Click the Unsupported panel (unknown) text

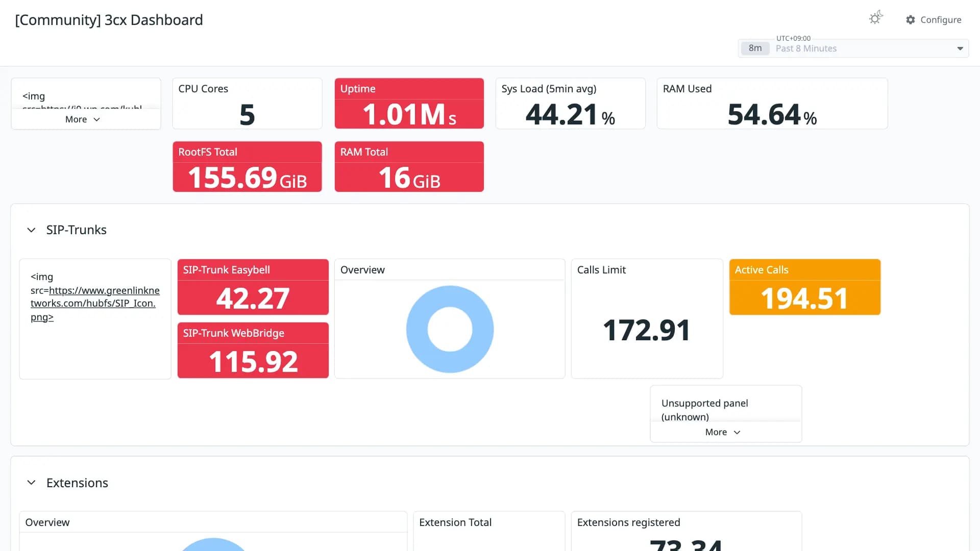coord(704,410)
